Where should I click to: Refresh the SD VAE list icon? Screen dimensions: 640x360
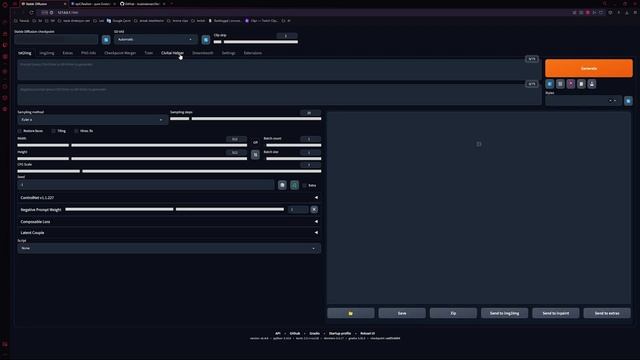(x=206, y=40)
